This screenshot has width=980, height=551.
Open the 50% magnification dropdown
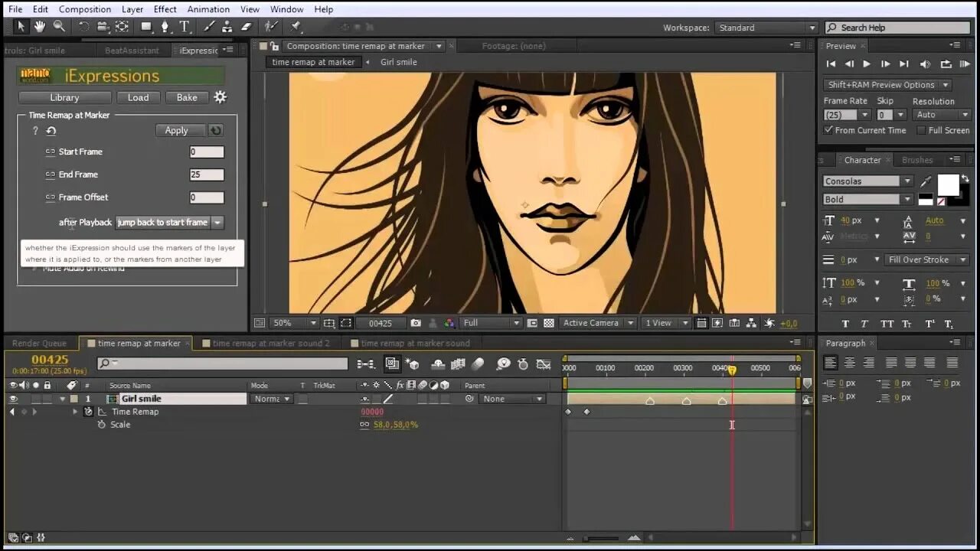tap(295, 323)
